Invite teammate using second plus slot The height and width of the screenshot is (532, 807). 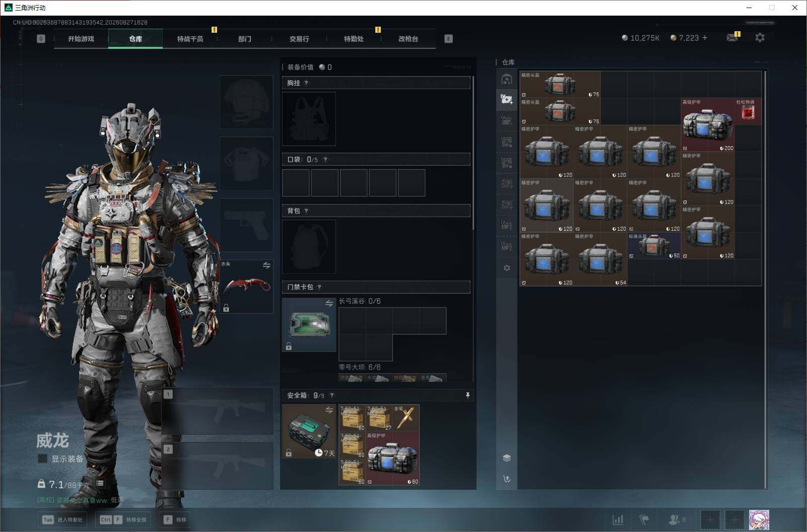(734, 520)
